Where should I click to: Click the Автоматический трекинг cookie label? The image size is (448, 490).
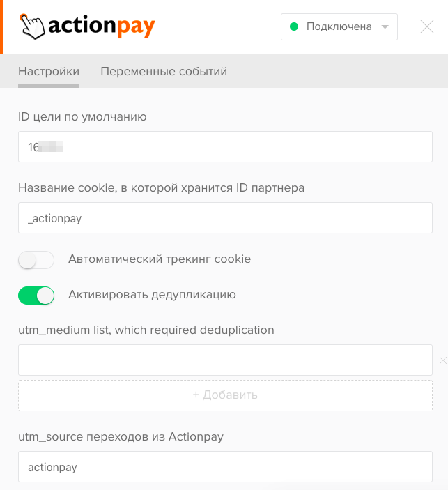coord(160,259)
